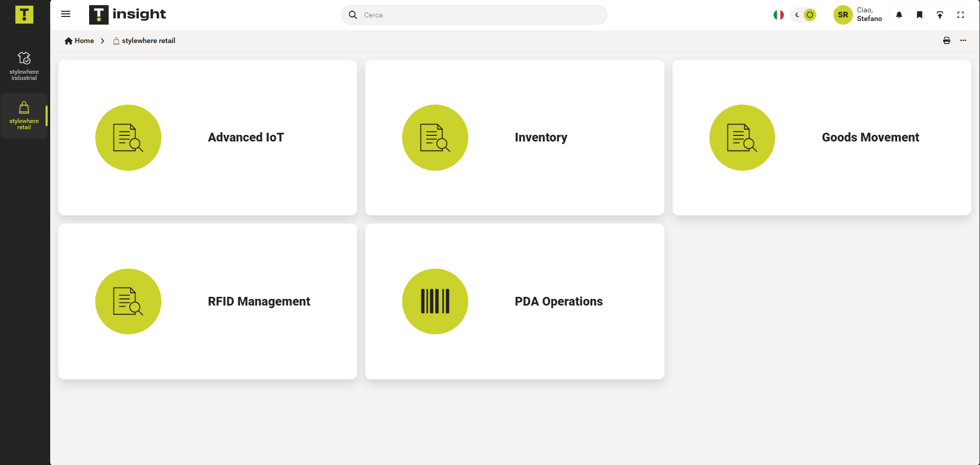
Task: Click the upload arrow icon
Action: pos(940,15)
